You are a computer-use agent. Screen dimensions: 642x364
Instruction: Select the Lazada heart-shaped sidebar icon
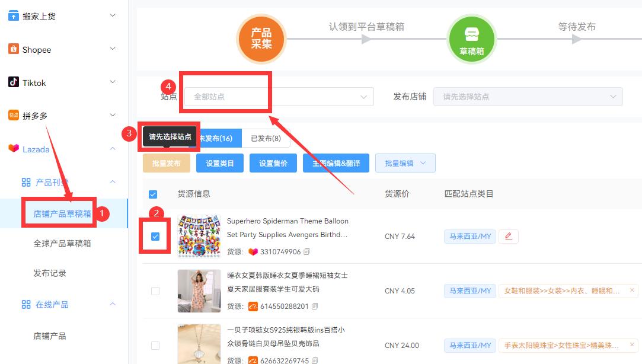[x=15, y=149]
